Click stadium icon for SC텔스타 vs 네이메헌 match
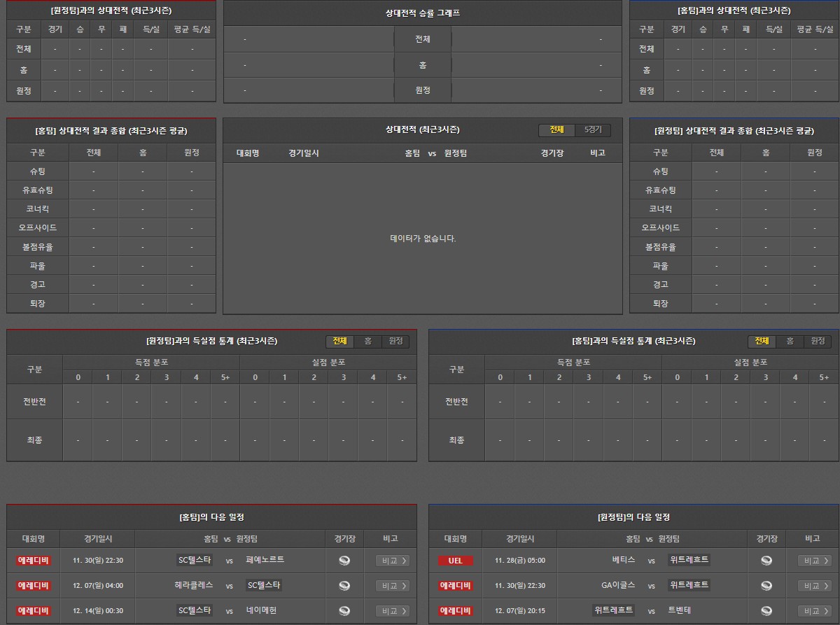The width and height of the screenshot is (840, 625). (x=344, y=611)
